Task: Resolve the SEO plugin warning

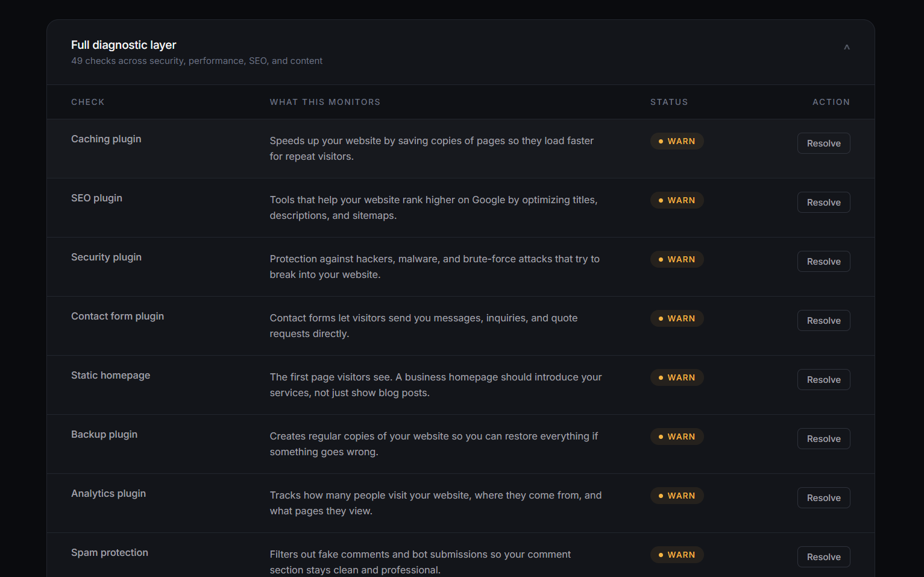Action: pos(823,202)
